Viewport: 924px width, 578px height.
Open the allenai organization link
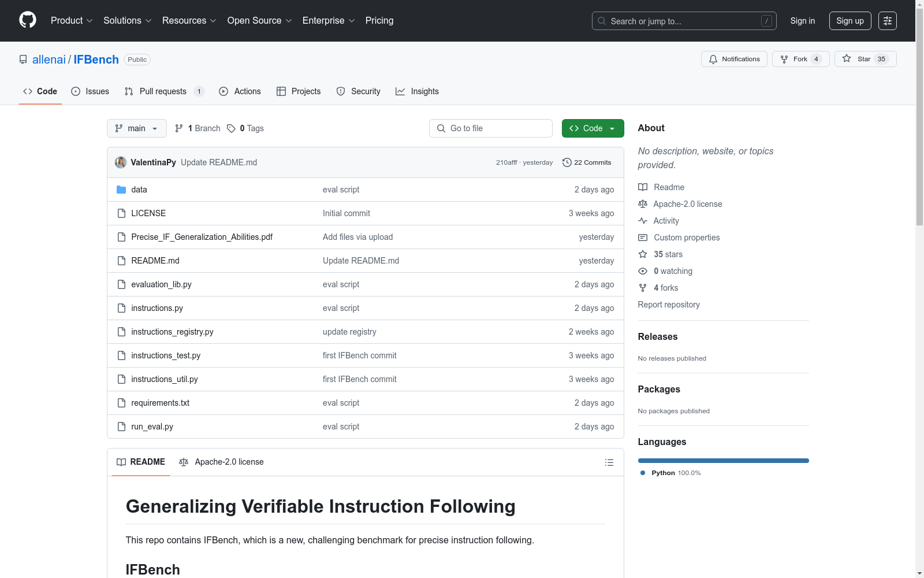[x=49, y=60]
